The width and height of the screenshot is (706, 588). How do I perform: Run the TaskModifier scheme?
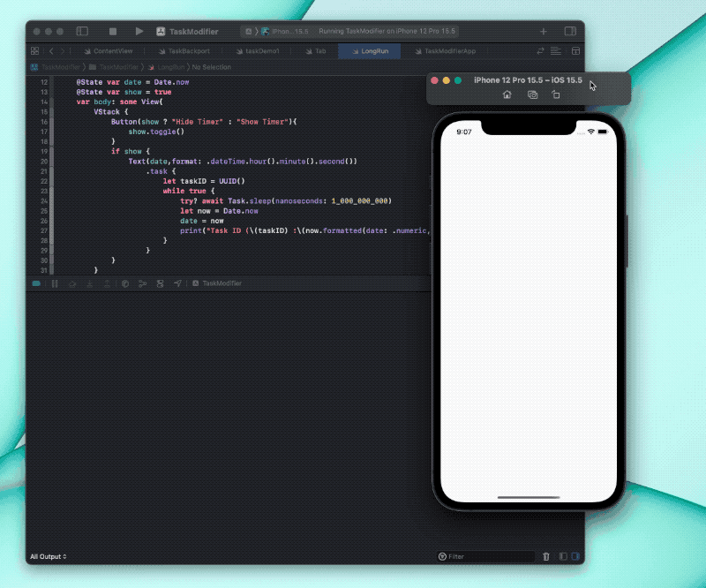coord(140,31)
